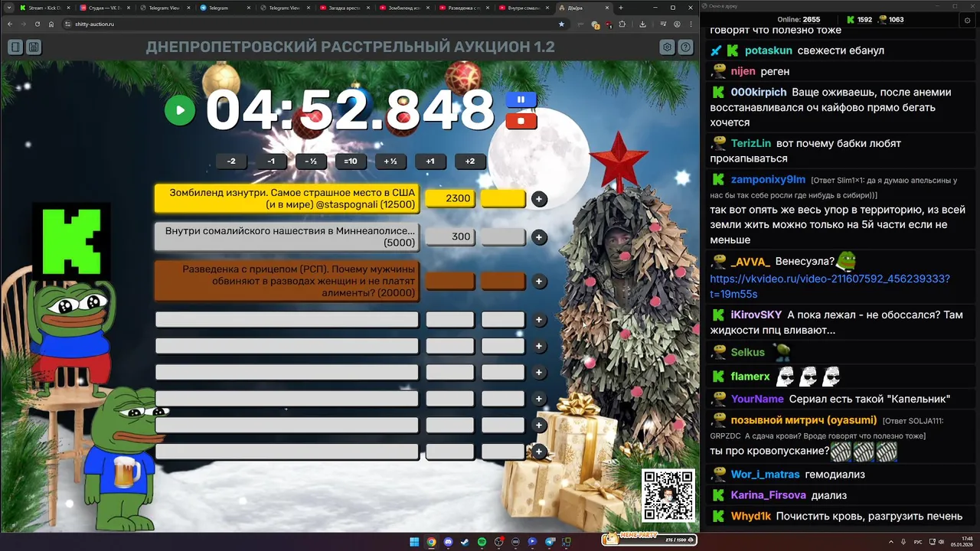Open Spotify from the taskbar
The height and width of the screenshot is (551, 980).
[x=482, y=542]
